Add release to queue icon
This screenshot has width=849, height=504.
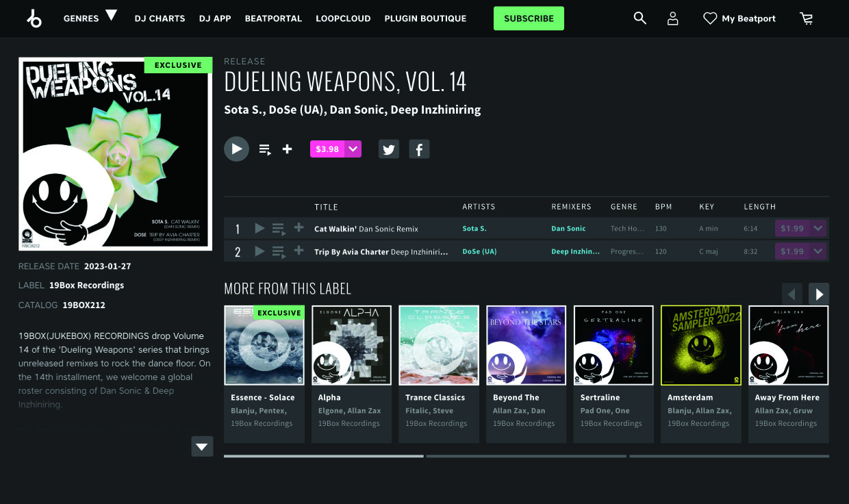(265, 149)
